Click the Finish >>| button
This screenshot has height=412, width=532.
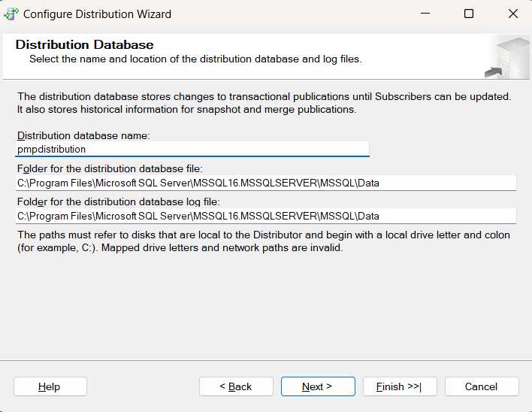point(399,386)
